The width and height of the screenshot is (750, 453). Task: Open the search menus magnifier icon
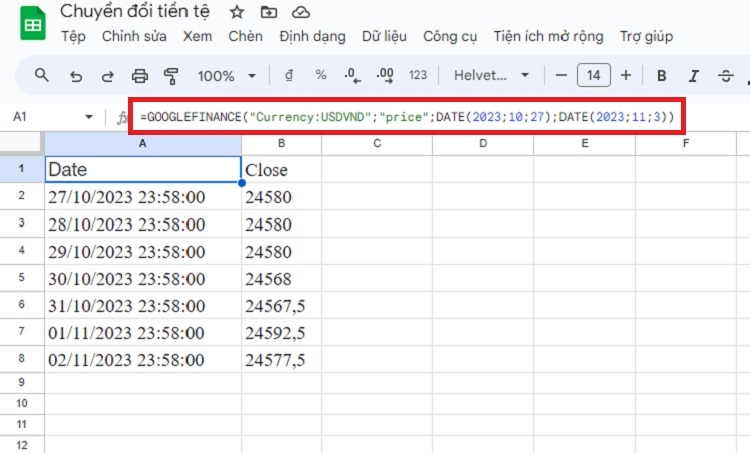[42, 75]
